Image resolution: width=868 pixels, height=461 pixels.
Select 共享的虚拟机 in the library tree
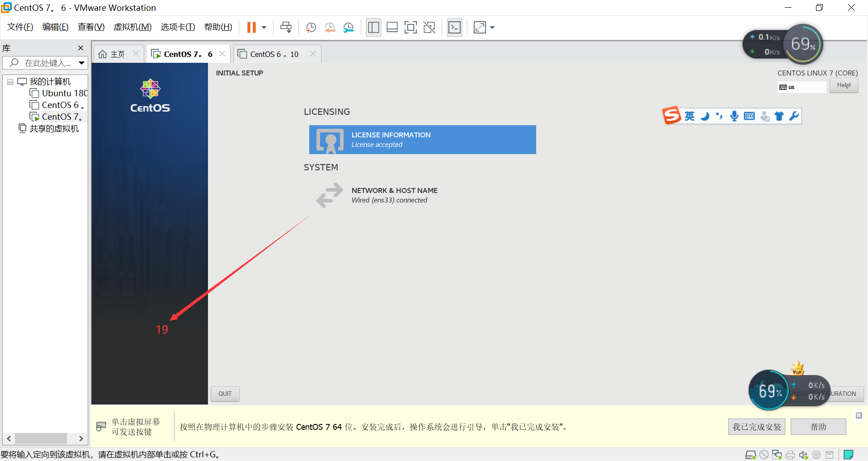coord(49,129)
